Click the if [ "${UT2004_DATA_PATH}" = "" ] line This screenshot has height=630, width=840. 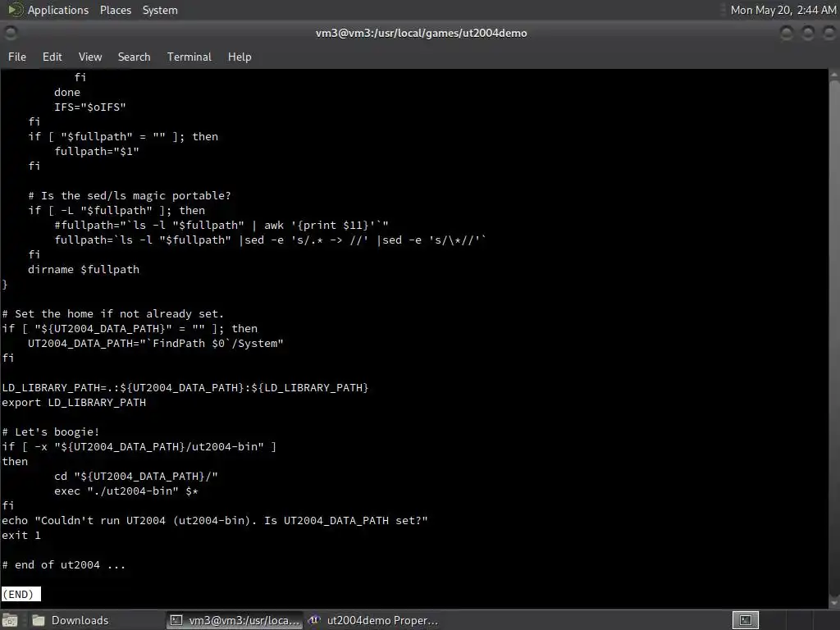click(x=130, y=328)
